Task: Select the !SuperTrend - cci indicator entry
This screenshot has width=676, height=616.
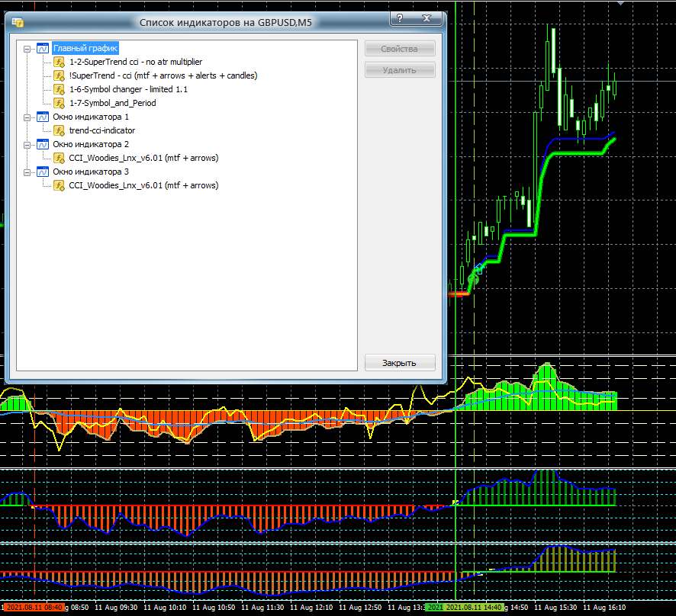Action: pos(163,75)
